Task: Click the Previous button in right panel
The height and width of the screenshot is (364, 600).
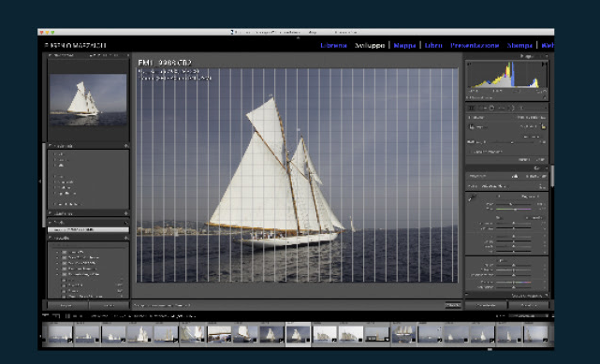Action: 487,305
